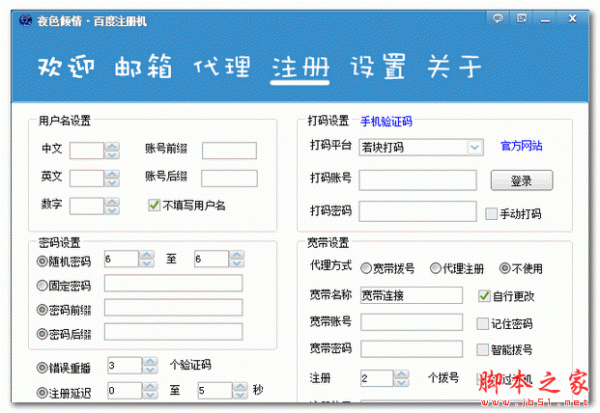Image resolution: width=600 pixels, height=413 pixels.
Task: Uncheck the 自行更改 checkbox
Action: coord(484,296)
